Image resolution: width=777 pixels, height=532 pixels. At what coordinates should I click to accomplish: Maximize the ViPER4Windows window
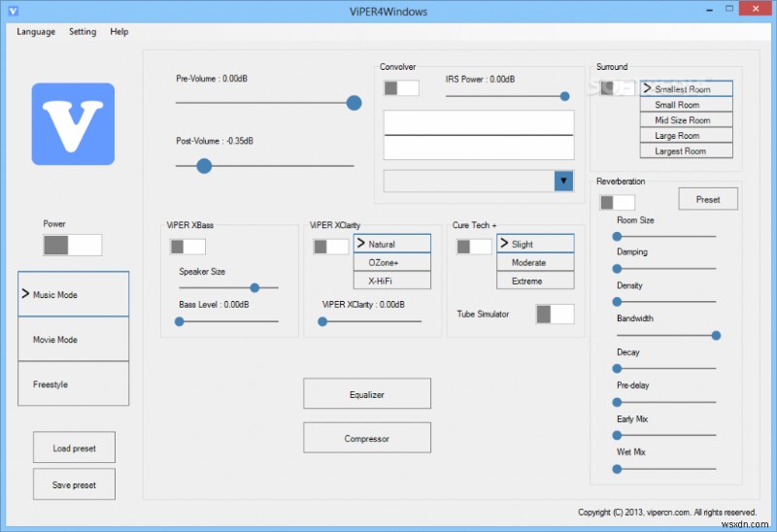pos(729,9)
